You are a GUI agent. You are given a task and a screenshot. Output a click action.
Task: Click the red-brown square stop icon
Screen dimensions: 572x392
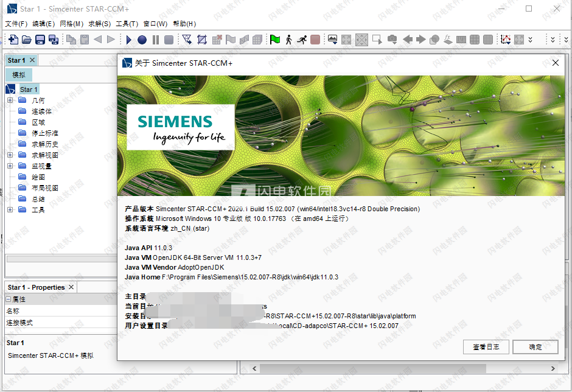click(x=315, y=40)
